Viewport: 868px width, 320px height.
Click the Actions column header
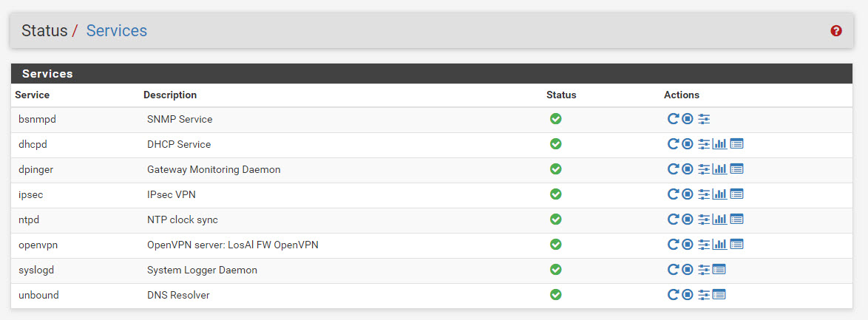[x=682, y=95]
